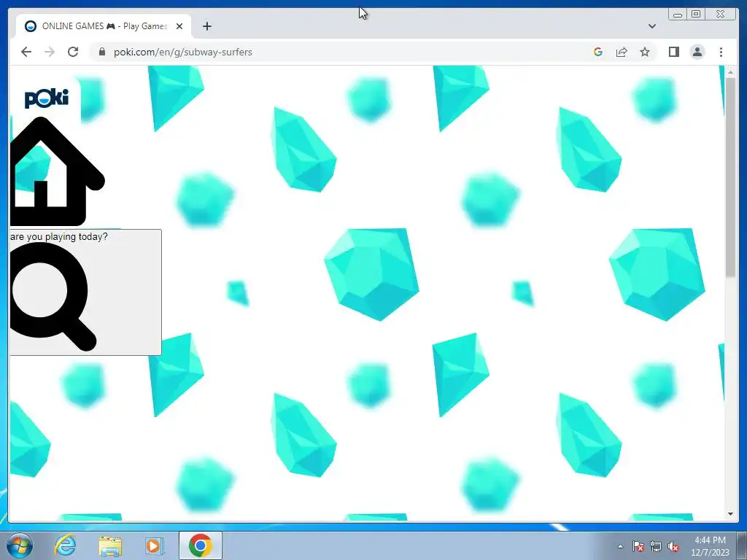This screenshot has width=747, height=560.
Task: View site information lock icon
Action: coord(101,52)
